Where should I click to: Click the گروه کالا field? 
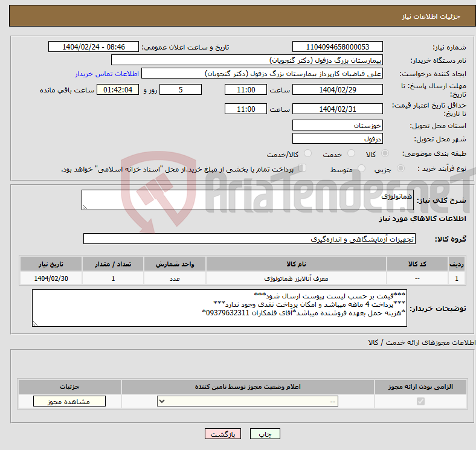point(249,239)
